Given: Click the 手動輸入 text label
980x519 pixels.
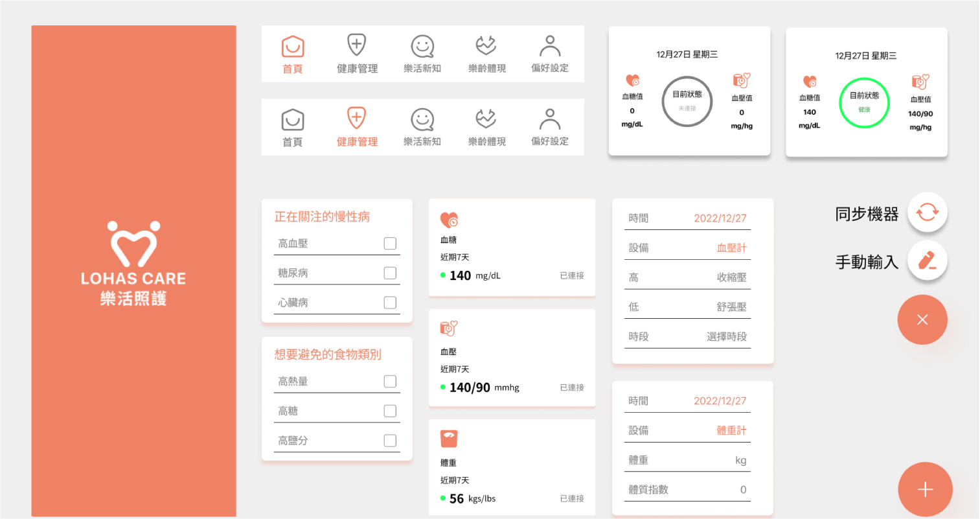Looking at the screenshot, I should click(x=867, y=262).
